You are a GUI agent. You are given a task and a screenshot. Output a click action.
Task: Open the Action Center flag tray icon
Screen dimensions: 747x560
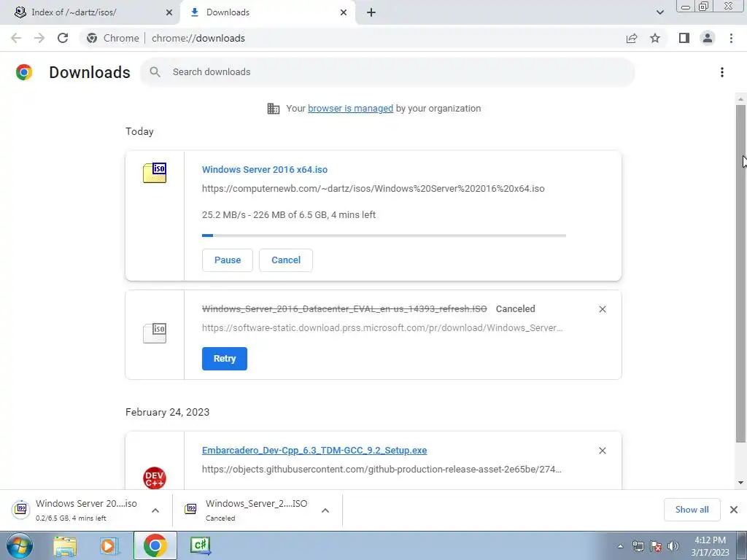pyautogui.click(x=656, y=546)
